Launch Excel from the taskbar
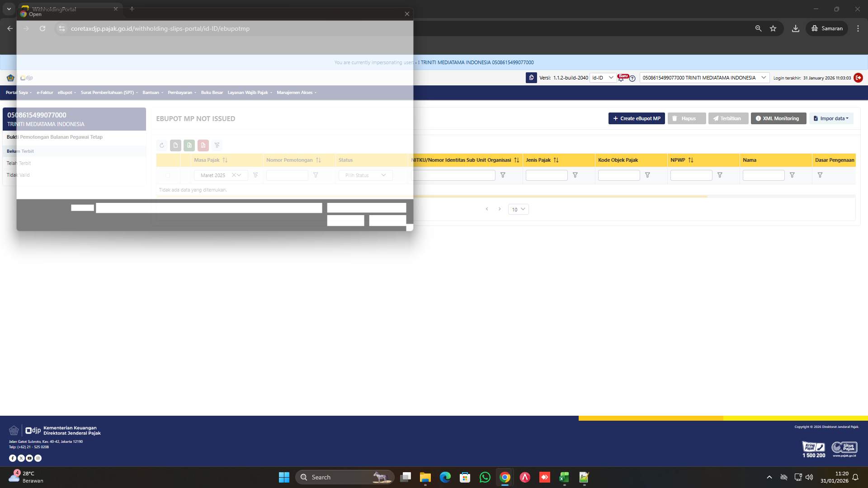Image resolution: width=868 pixels, height=488 pixels. pos(564,477)
